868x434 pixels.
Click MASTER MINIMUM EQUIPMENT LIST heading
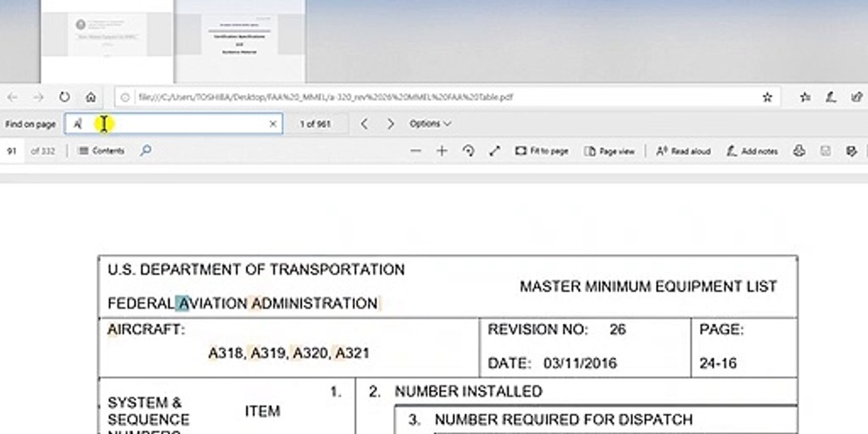(x=649, y=287)
